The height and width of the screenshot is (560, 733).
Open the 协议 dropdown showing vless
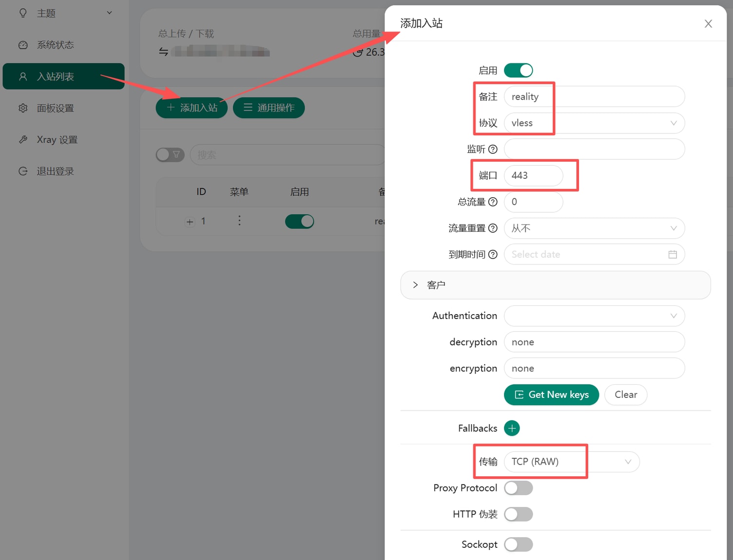tap(594, 123)
